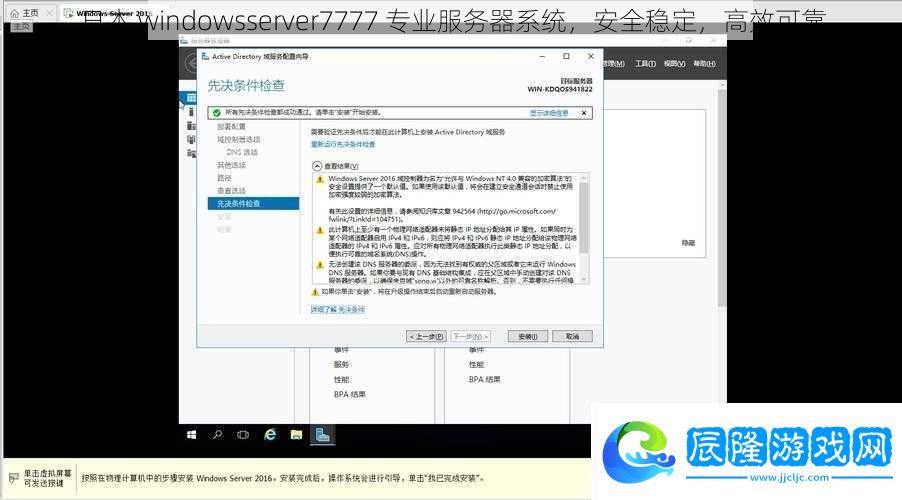
Task: Click the VMware hint bar icon at bottom
Action: (14, 478)
